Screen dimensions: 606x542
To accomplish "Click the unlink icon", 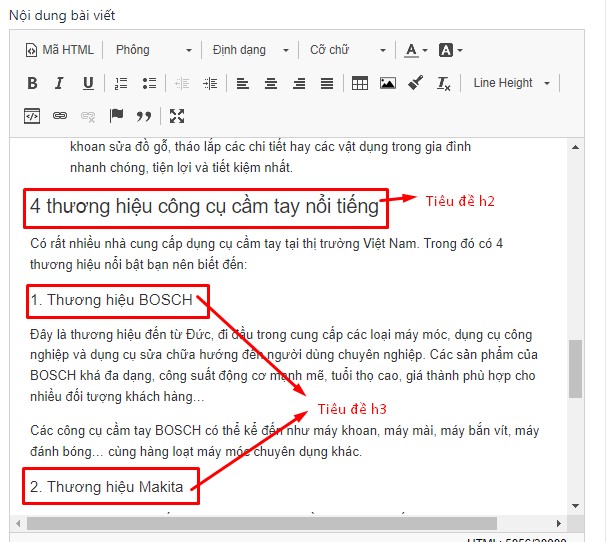I will point(88,116).
